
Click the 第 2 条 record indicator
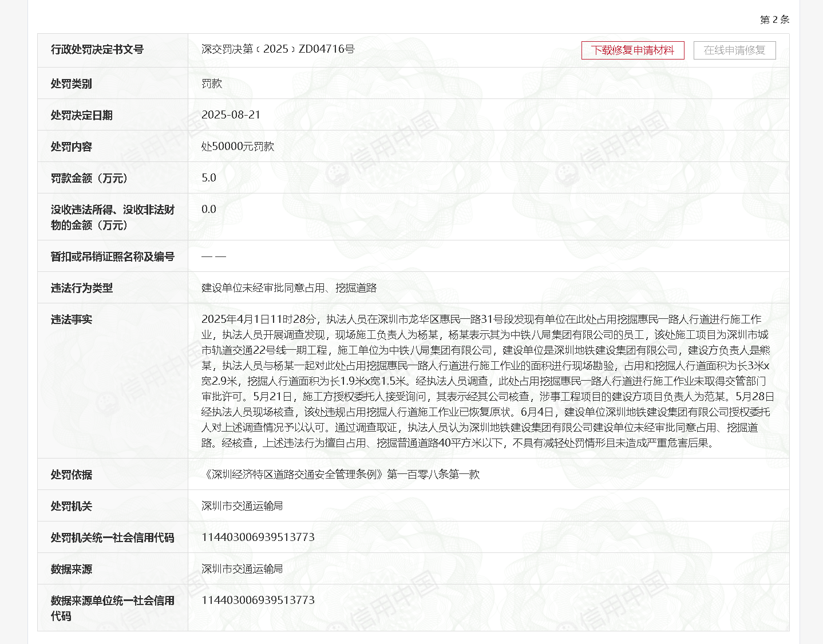(774, 19)
